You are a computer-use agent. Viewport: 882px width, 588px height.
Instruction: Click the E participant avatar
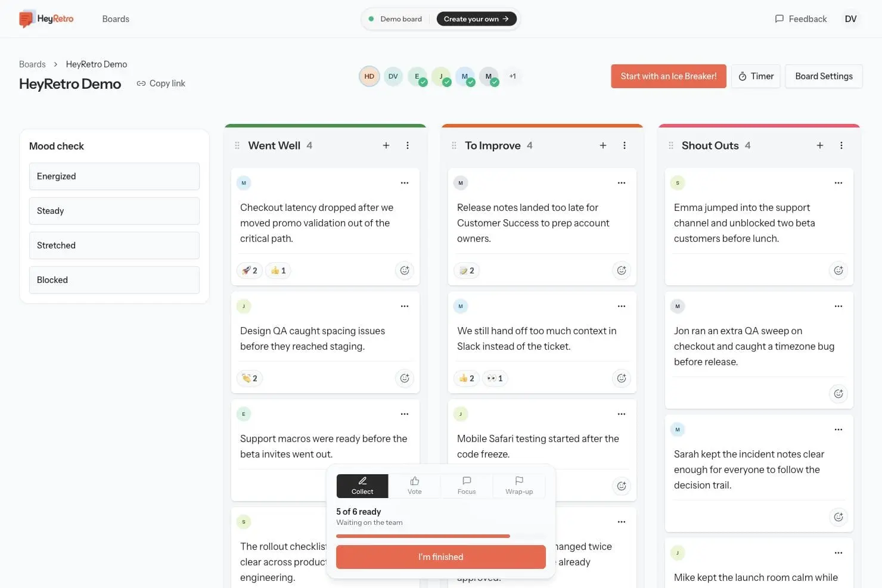click(417, 76)
